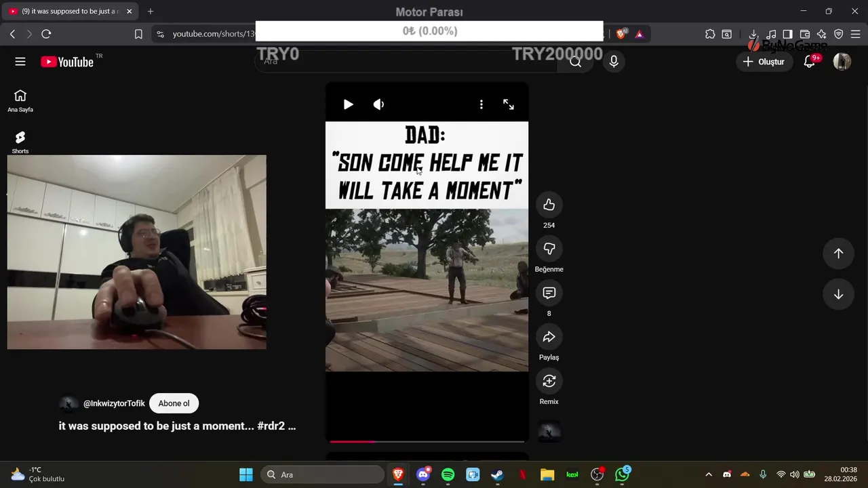The height and width of the screenshot is (488, 868).
Task: Bookmark this page
Action: tap(138, 34)
